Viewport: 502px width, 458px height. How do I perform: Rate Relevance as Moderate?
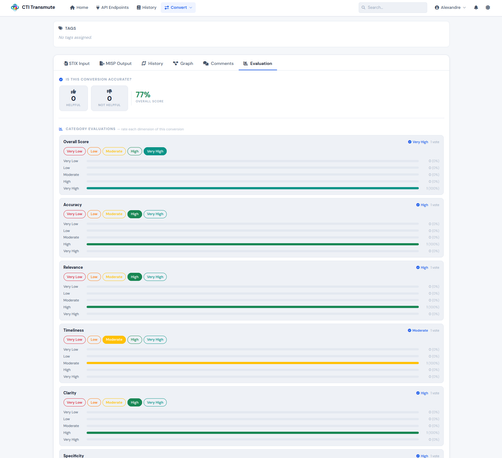click(114, 277)
